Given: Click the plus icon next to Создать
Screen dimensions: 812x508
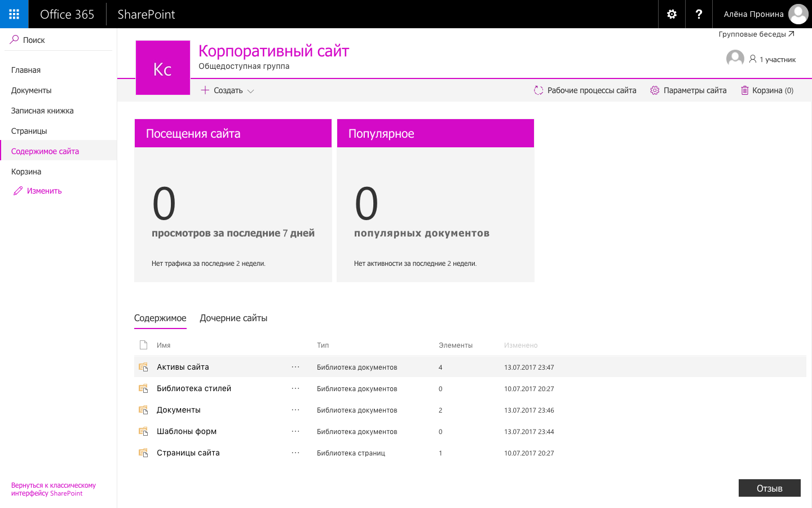Looking at the screenshot, I should pyautogui.click(x=205, y=90).
